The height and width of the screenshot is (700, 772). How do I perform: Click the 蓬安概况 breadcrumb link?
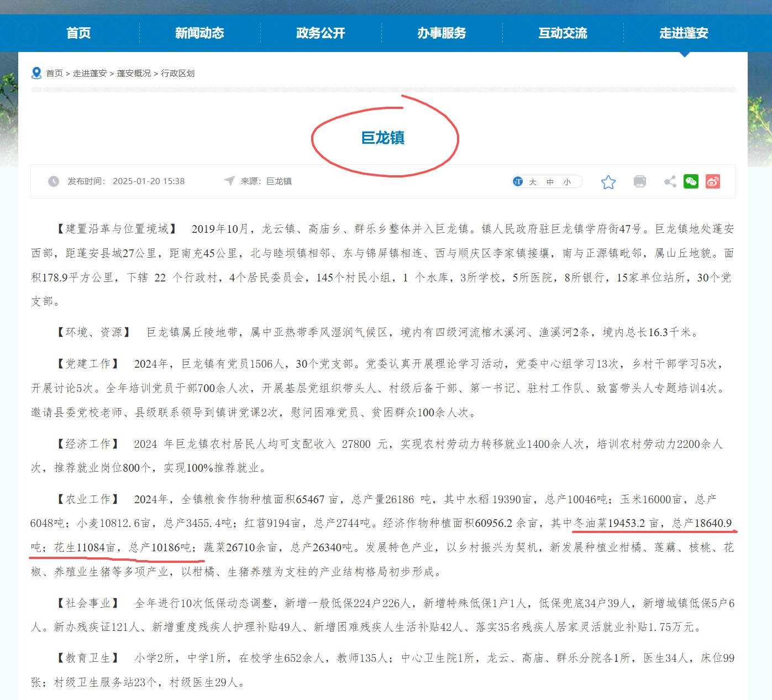coord(134,74)
